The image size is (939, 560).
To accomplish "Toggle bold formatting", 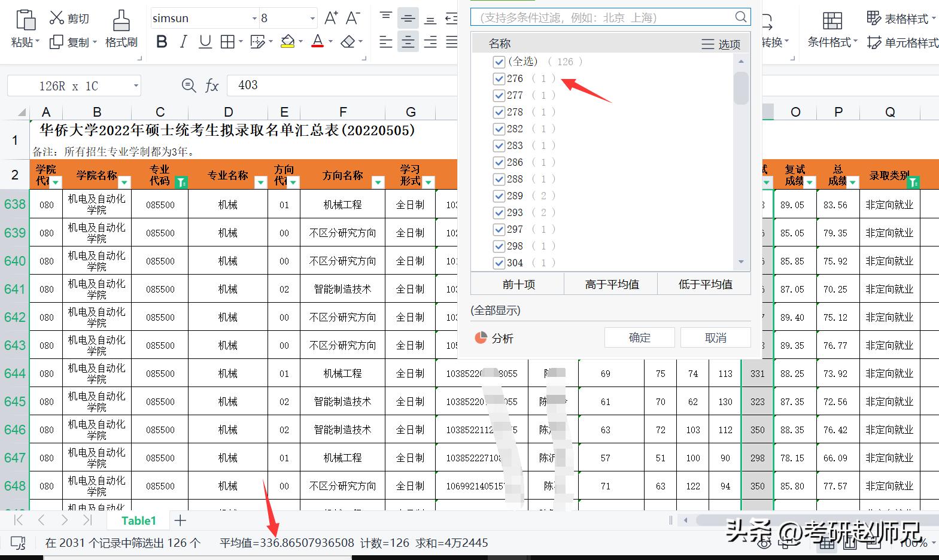I will pos(162,42).
